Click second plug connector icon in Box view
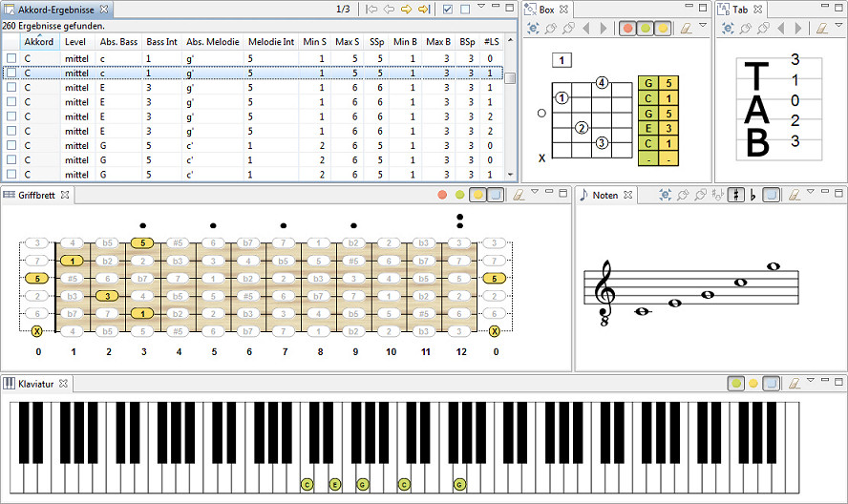 click(x=568, y=28)
